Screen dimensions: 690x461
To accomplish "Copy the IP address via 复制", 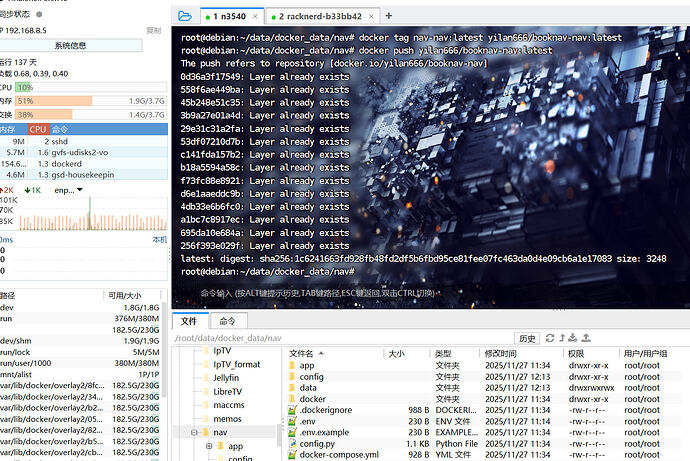I will pyautogui.click(x=154, y=30).
